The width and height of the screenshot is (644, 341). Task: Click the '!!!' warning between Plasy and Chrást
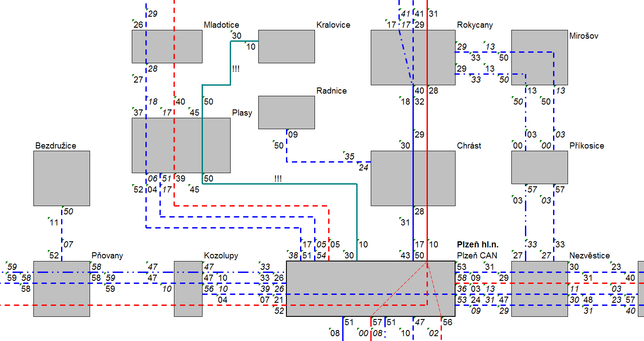tap(278, 179)
